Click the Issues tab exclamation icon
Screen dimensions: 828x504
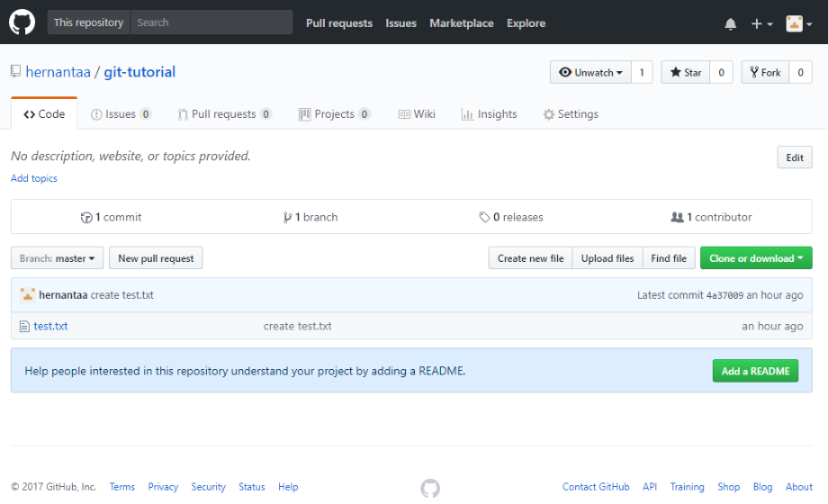coord(96,114)
